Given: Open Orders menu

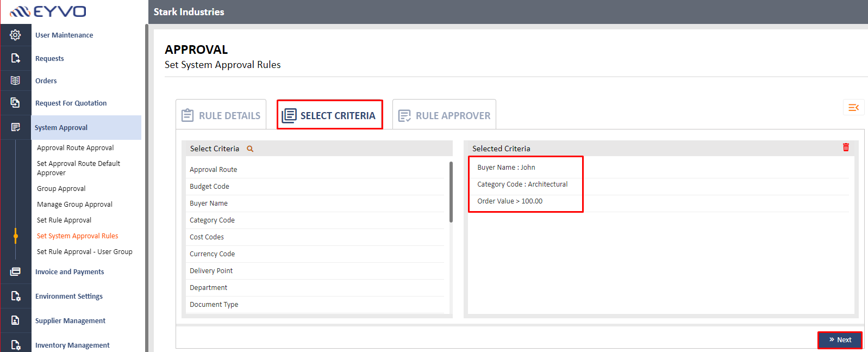Looking at the screenshot, I should click(46, 81).
